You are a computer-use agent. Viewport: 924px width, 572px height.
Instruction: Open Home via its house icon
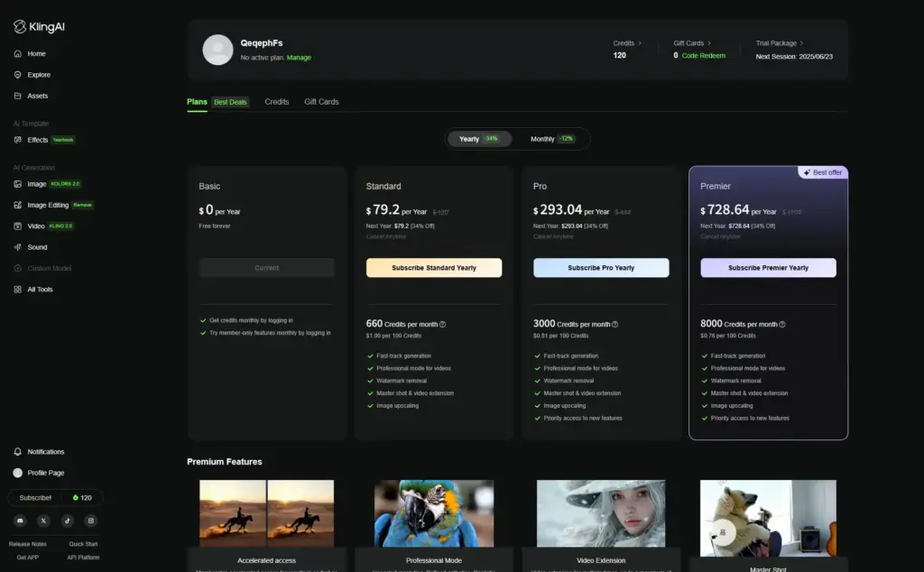[18, 53]
